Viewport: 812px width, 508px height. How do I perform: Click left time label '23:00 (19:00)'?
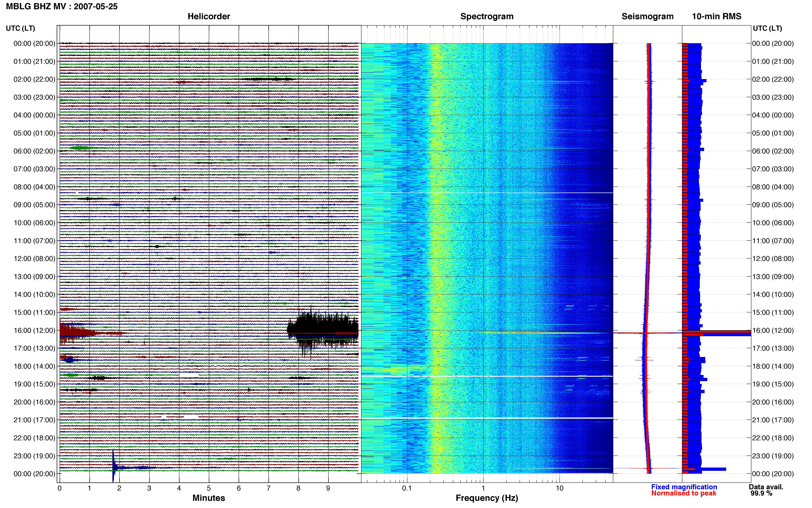[34, 456]
